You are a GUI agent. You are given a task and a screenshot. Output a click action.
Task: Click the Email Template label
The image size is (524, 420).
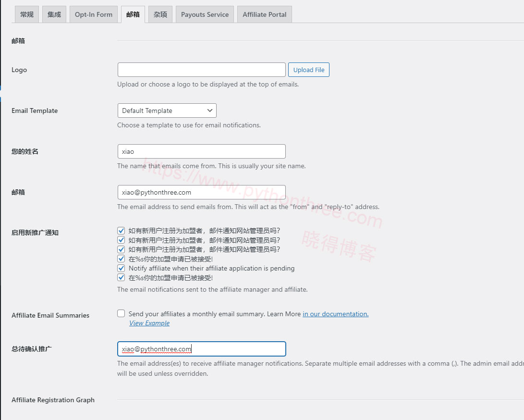pos(35,111)
